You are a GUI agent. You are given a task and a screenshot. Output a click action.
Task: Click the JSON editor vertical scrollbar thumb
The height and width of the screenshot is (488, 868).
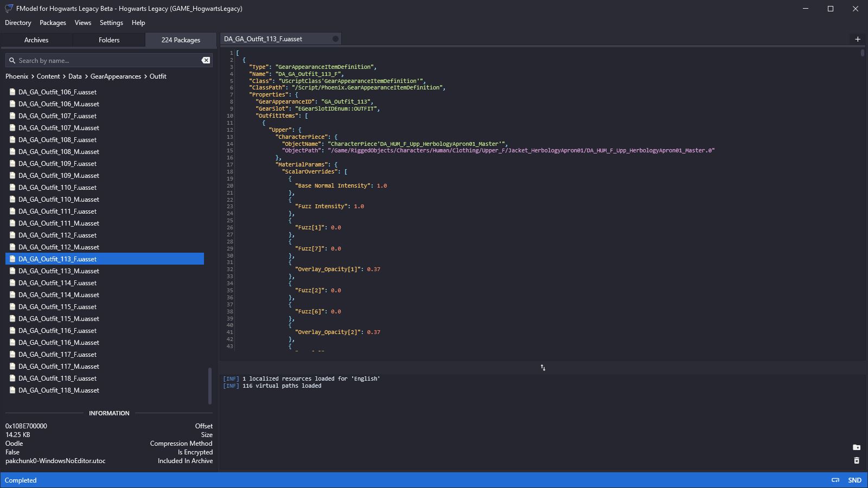click(862, 53)
